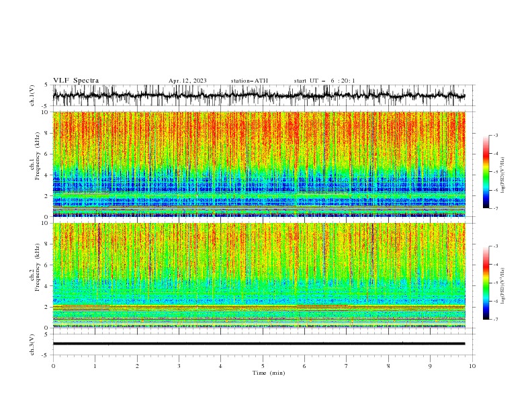Click the ch.2 "Frequency (kHz)" axis title
Screen dimensions: 532x411
(38, 267)
